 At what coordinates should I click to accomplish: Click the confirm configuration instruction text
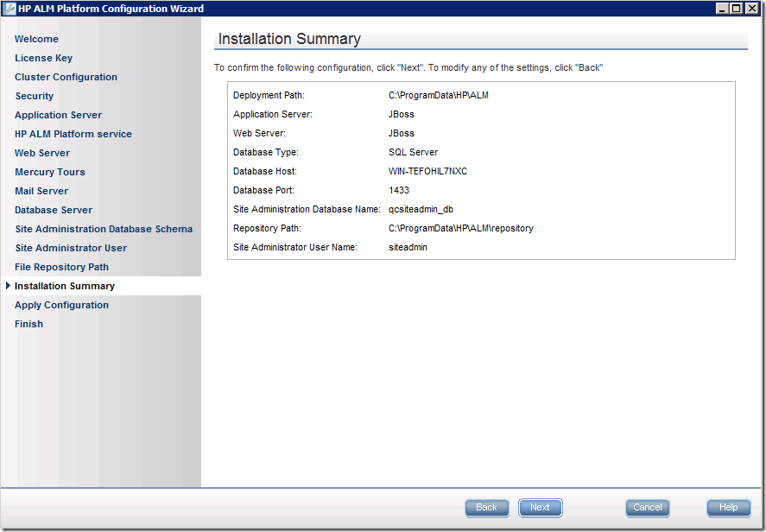pyautogui.click(x=408, y=68)
